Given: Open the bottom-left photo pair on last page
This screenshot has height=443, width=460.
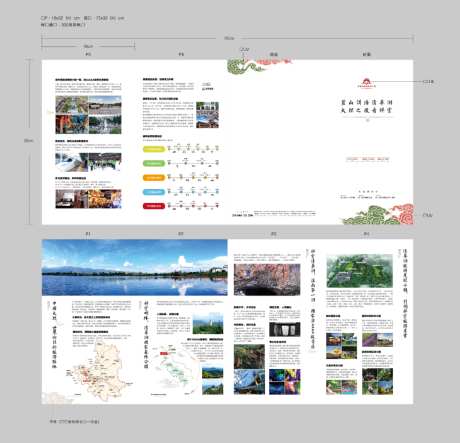Looking at the screenshot, I should (341, 387).
